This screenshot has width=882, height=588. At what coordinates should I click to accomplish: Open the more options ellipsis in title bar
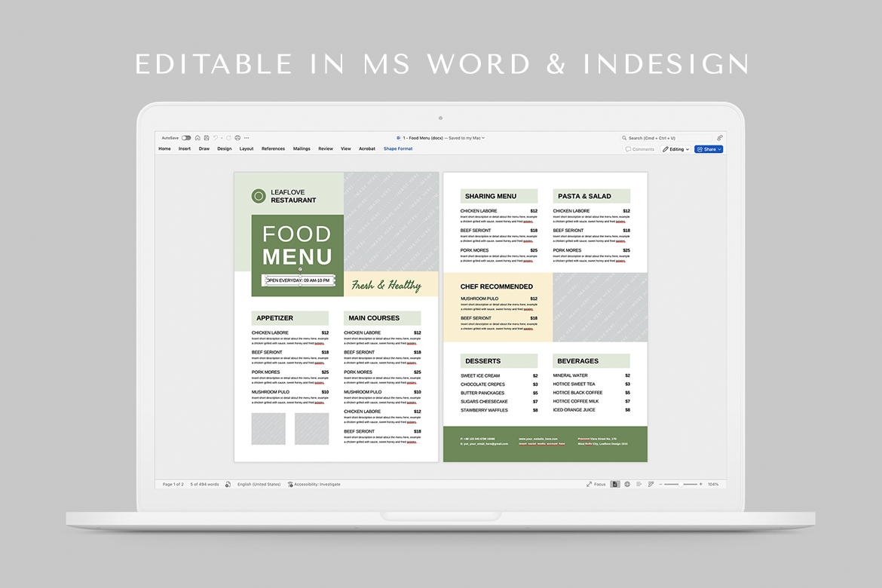247,138
